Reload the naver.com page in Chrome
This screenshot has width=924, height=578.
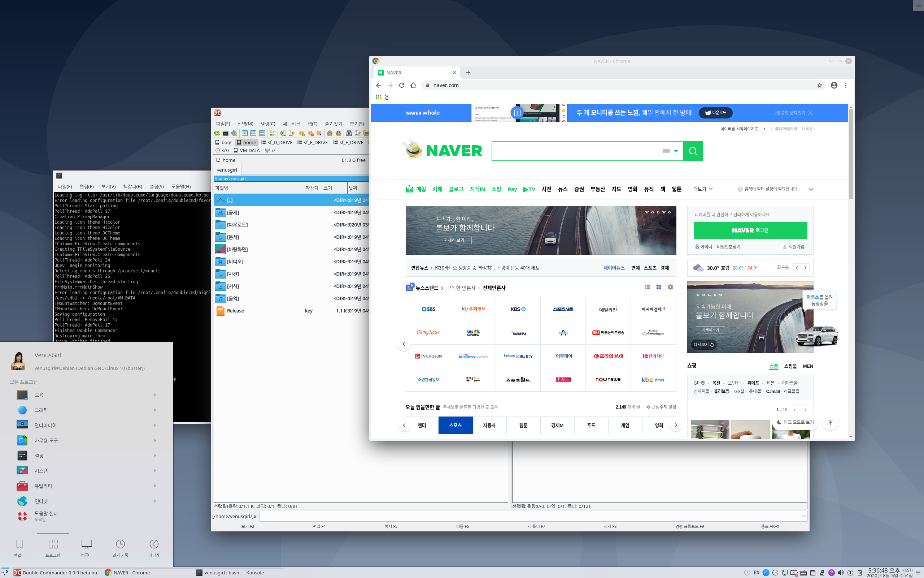(402, 85)
